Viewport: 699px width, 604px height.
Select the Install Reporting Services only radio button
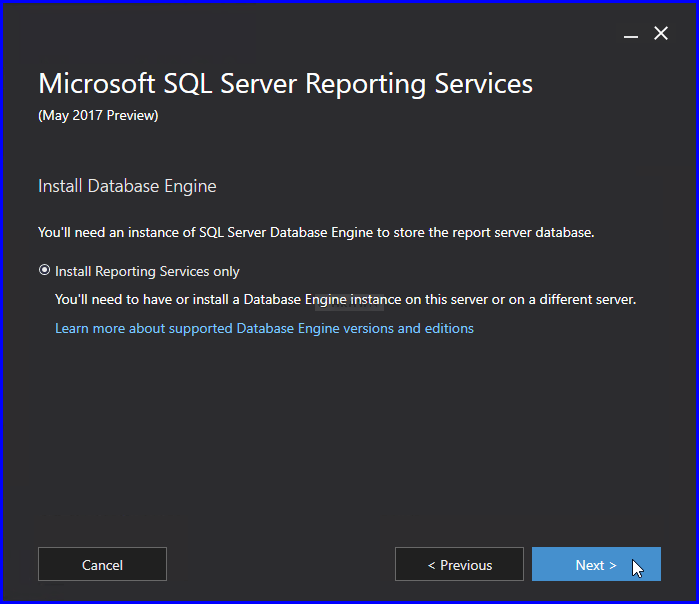(x=44, y=271)
